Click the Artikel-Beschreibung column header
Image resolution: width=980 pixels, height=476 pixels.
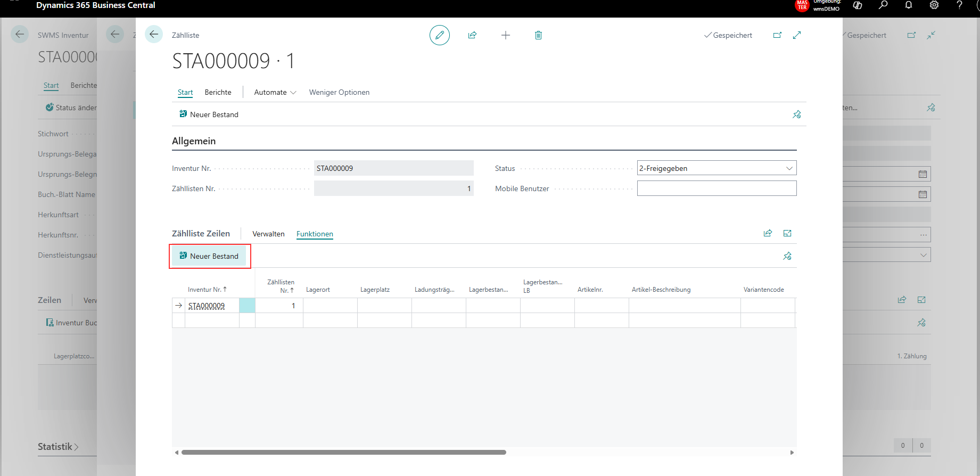coord(661,290)
